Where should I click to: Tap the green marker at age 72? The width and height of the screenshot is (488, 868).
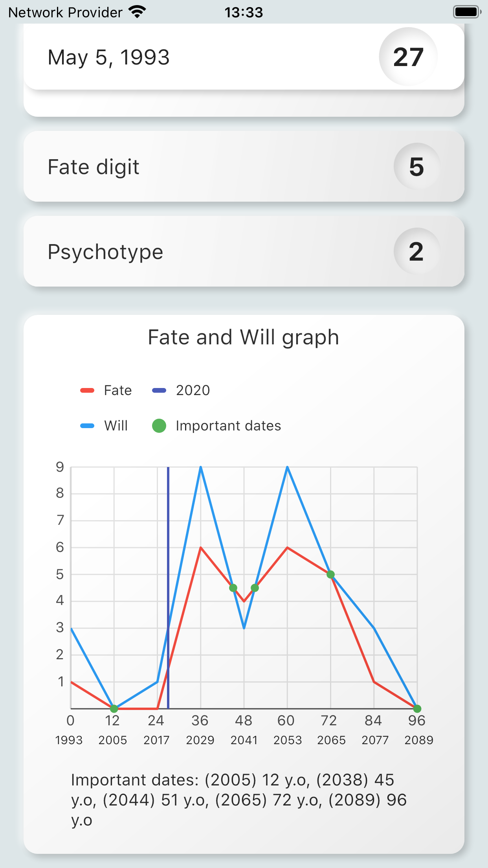click(x=331, y=574)
